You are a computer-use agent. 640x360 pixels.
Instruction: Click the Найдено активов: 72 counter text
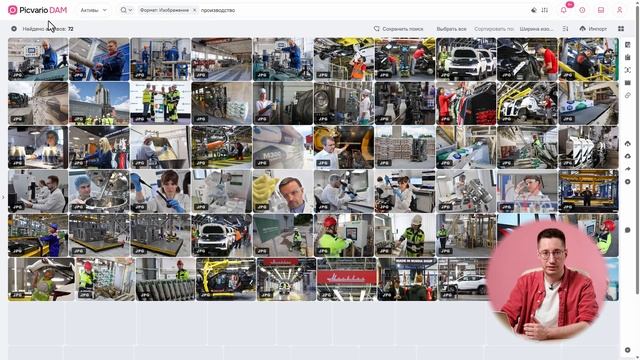tap(48, 29)
